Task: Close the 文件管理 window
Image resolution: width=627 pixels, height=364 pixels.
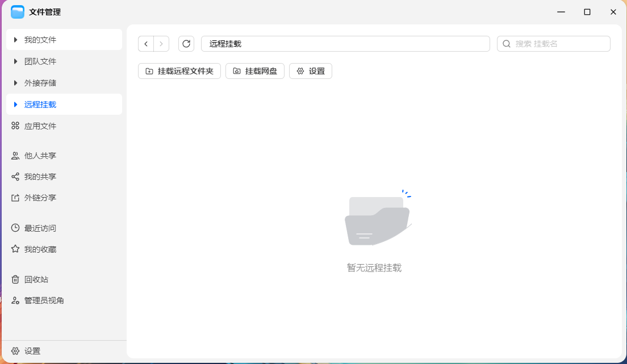Action: 613,12
